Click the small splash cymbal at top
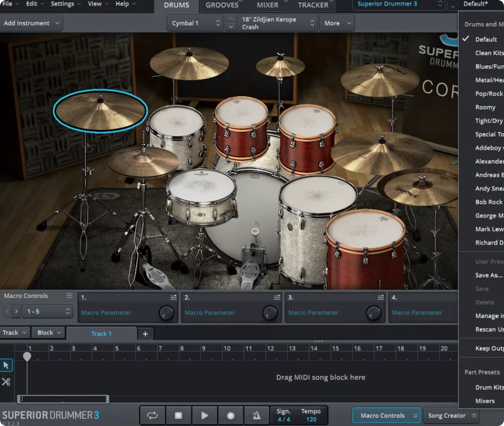Screen dimensions: 504x426 tap(280, 66)
